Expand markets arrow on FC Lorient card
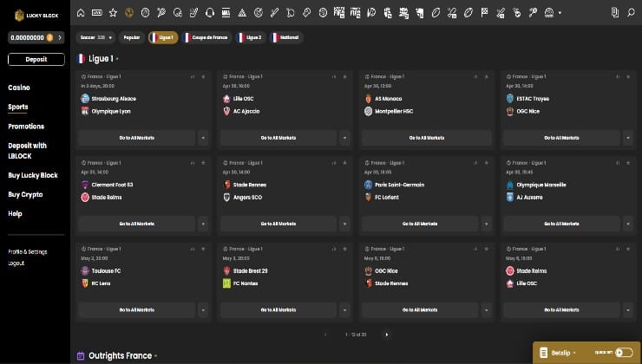642x364 pixels. point(487,224)
